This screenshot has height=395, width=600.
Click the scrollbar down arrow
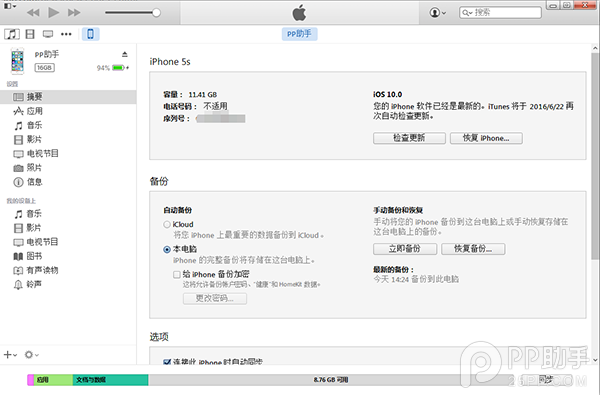tap(595, 360)
